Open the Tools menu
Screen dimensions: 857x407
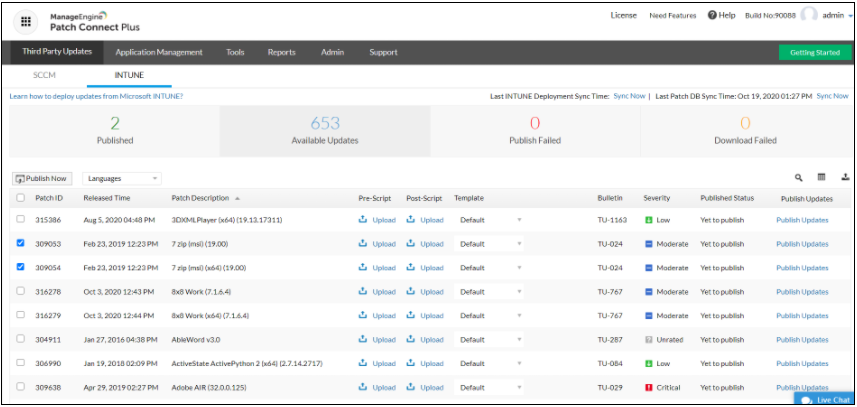235,52
